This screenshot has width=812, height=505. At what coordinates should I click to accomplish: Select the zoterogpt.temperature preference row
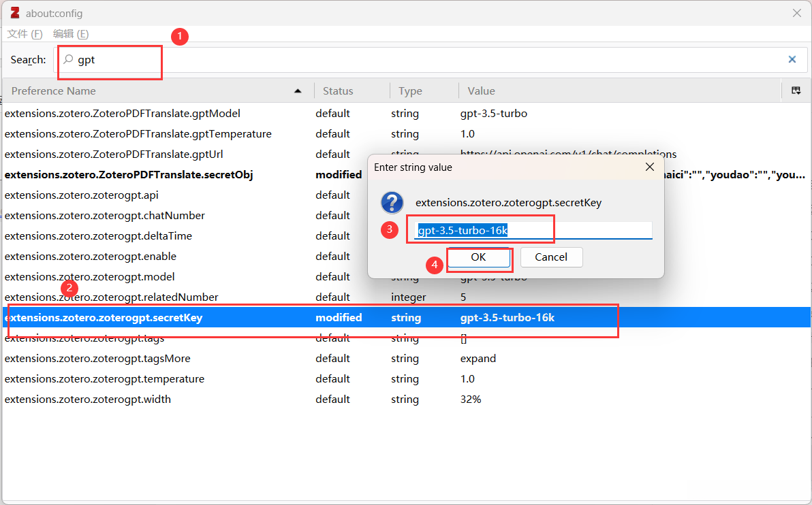[406, 379]
